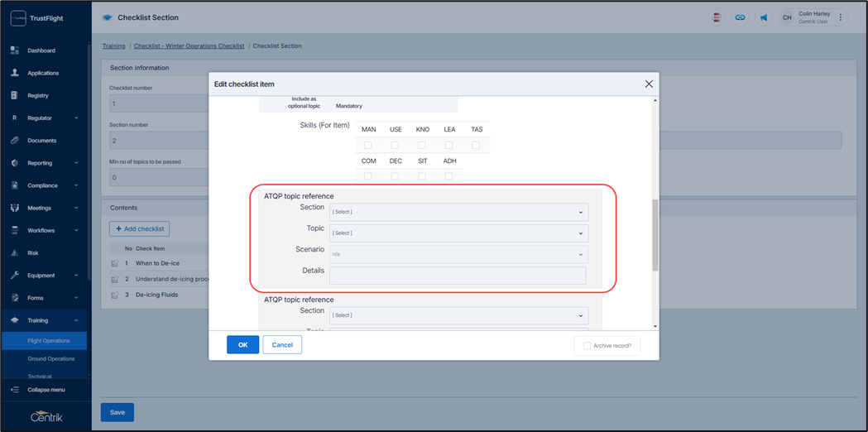Open the three-dot user options menu

point(841,17)
